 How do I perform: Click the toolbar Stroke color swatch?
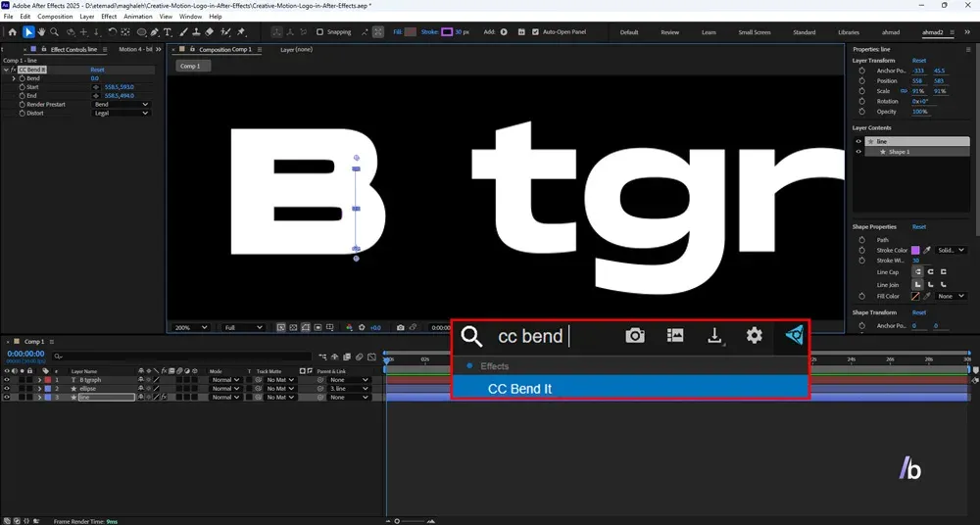pos(447,32)
